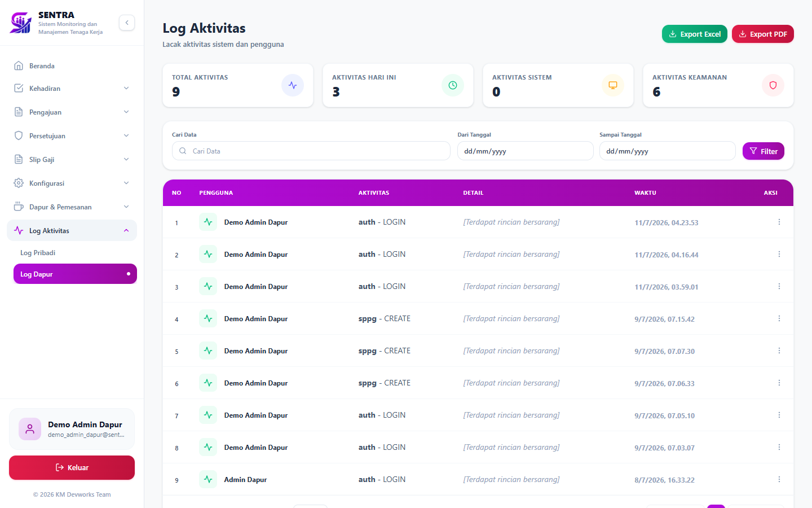Click the SENTRA logo

[21, 23]
